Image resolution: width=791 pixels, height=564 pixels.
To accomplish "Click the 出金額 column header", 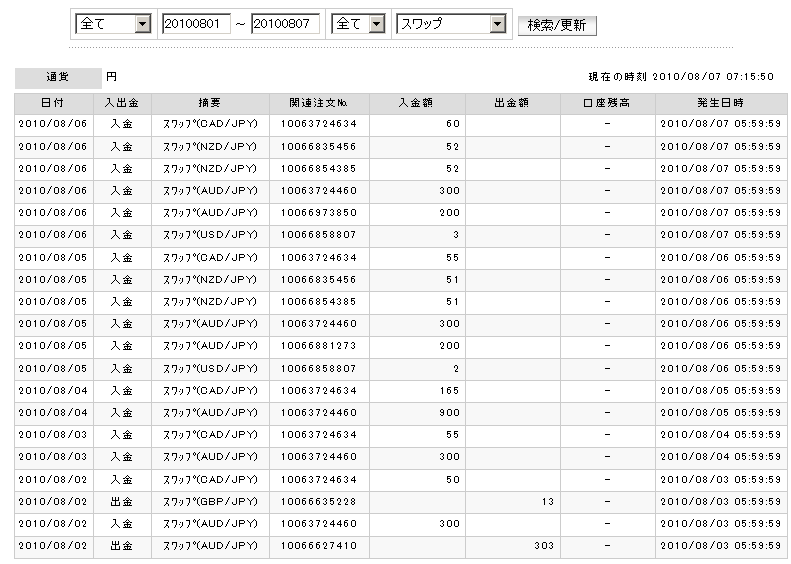I will coord(512,103).
